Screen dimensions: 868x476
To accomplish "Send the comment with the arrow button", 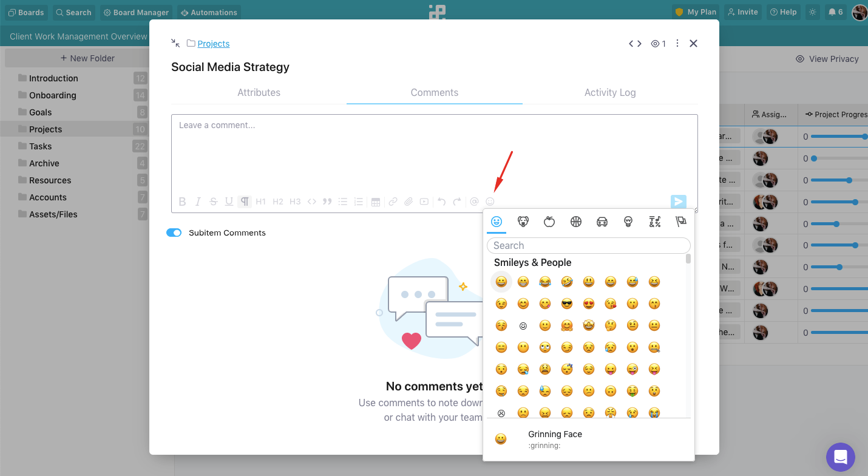I will pyautogui.click(x=678, y=202).
